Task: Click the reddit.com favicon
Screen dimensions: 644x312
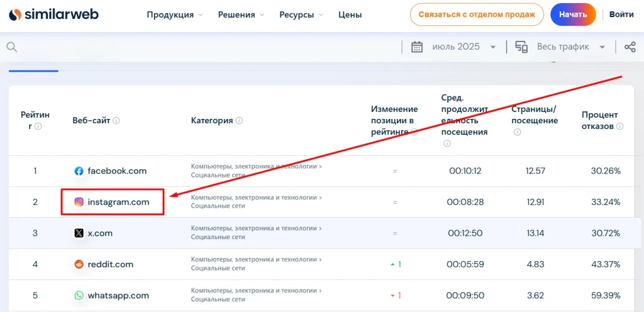Action: coord(79,264)
